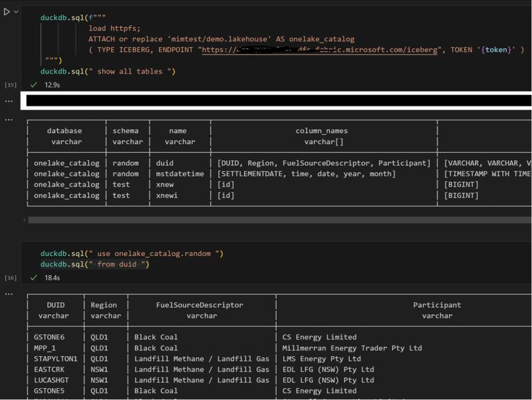Screen dimensions: 532x400
Task: Click the ATTACH or replace statement line
Action: 221,39
